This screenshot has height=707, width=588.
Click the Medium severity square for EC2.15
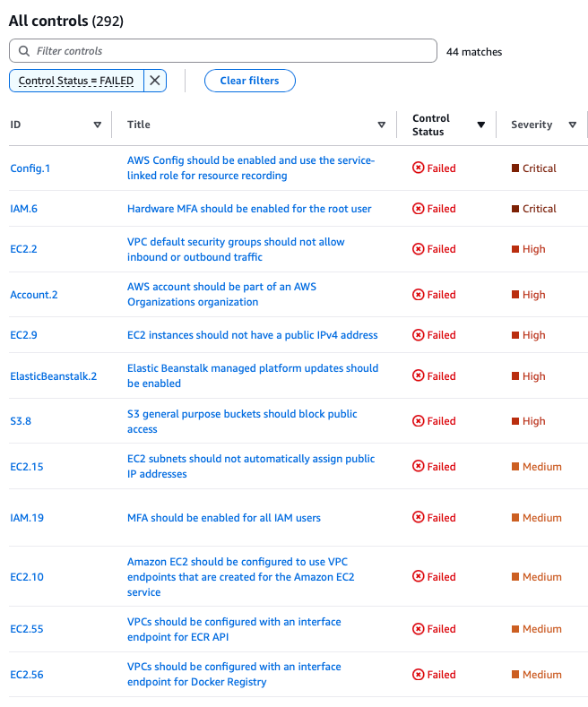click(x=515, y=467)
